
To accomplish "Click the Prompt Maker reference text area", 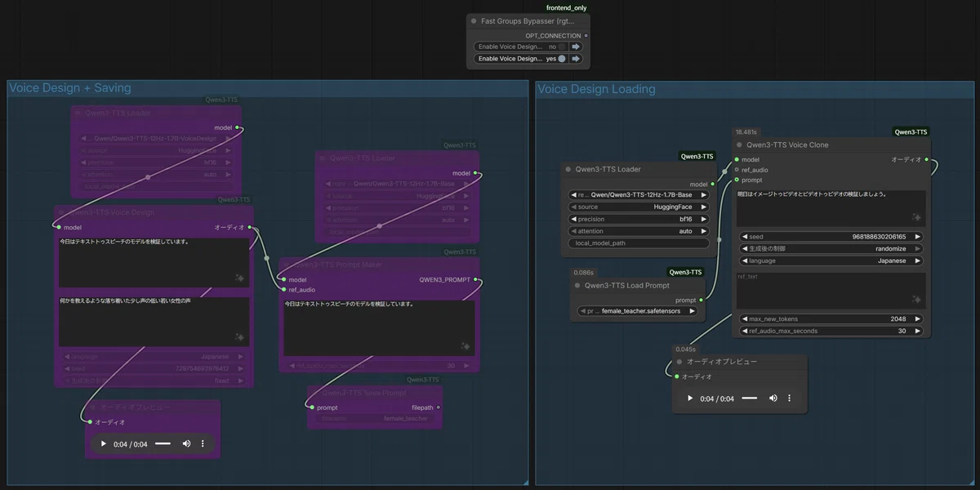I will 380,328.
